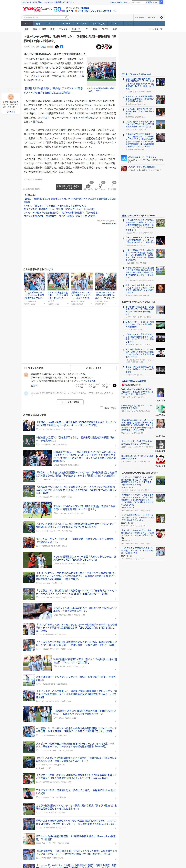Select the 国際 category
The image size is (186, 868).
(44, 29)
